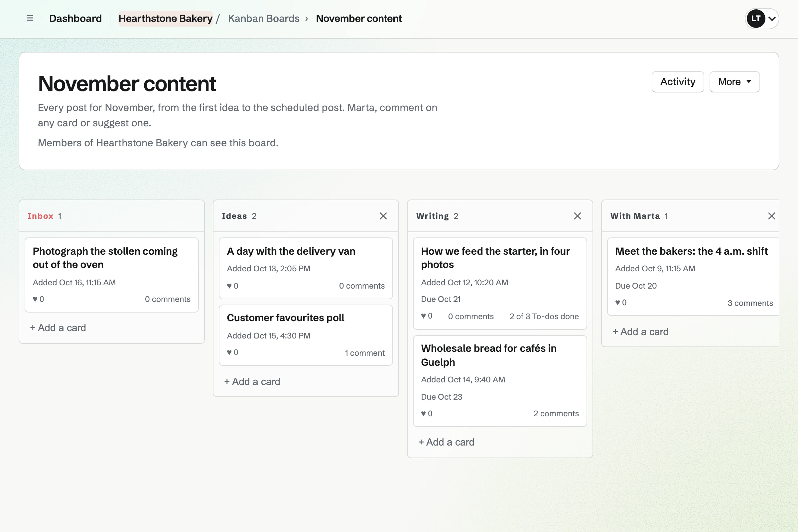
Task: View 2 comments on Wholesale bread card
Action: tap(556, 414)
